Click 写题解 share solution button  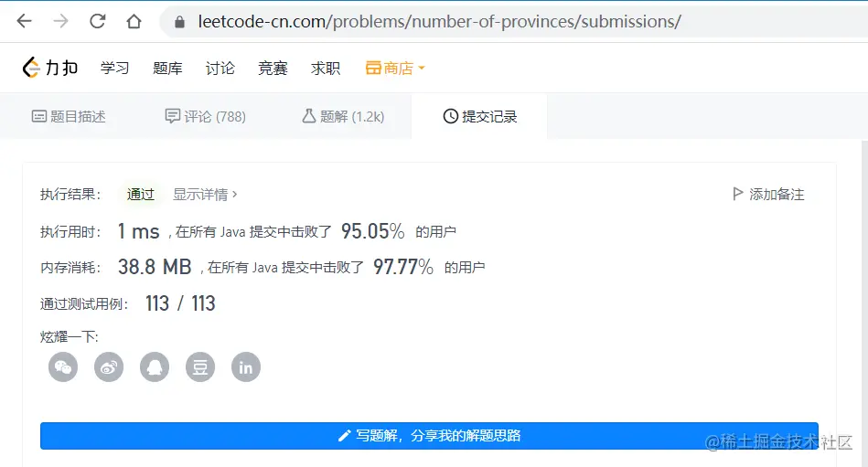(429, 435)
